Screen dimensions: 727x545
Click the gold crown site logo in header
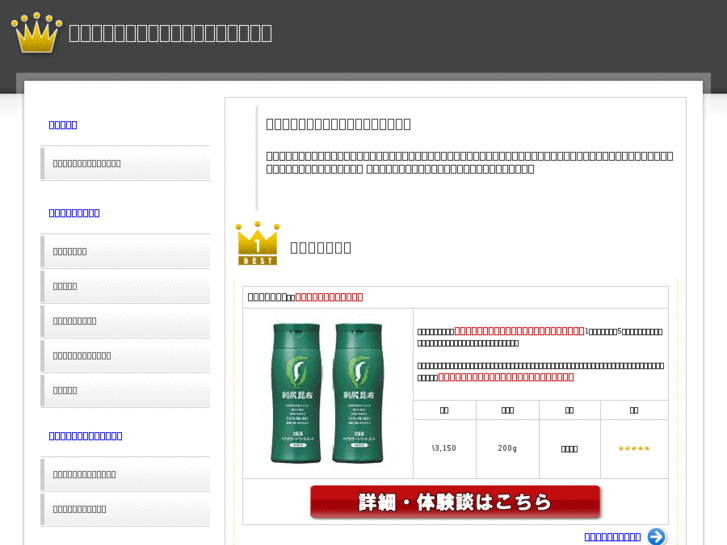[x=37, y=32]
